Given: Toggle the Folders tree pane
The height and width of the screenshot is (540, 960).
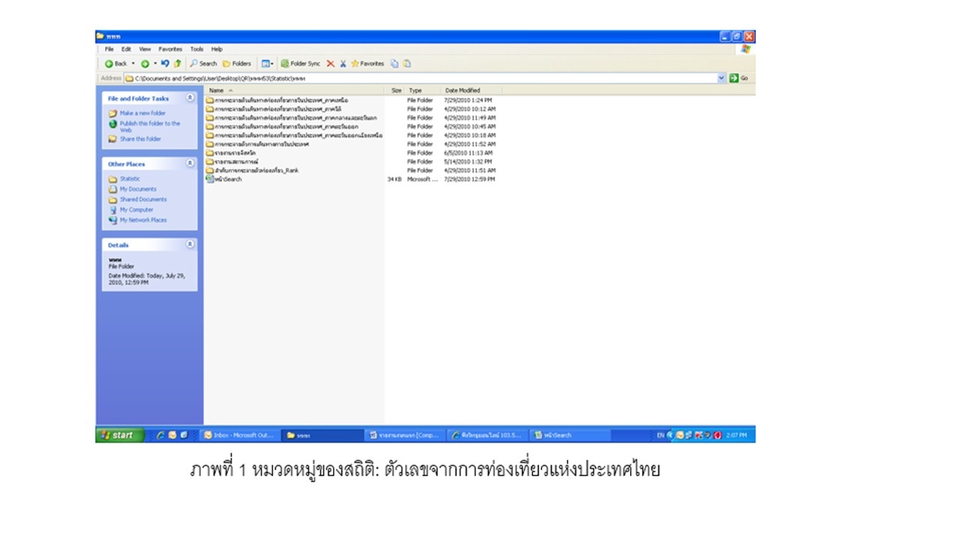Looking at the screenshot, I should coord(237,64).
